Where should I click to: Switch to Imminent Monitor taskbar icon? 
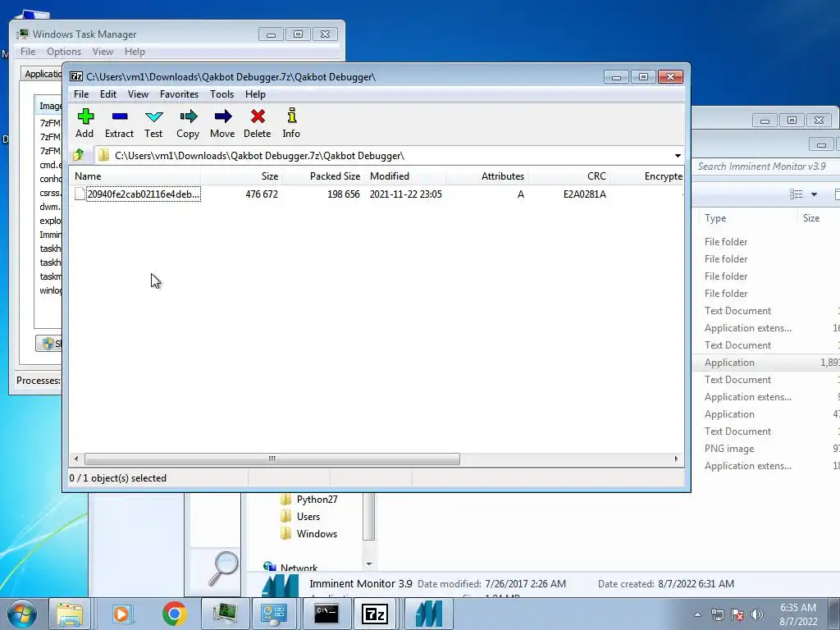click(x=429, y=614)
